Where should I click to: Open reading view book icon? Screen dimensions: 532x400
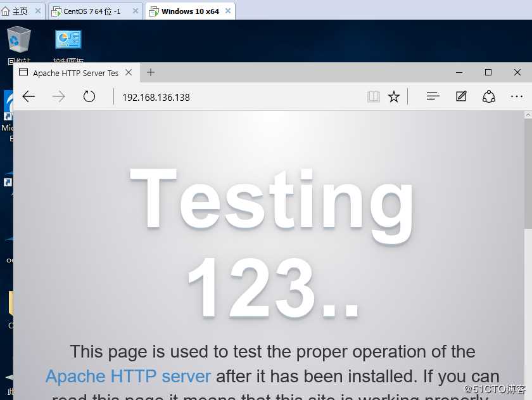tap(374, 97)
